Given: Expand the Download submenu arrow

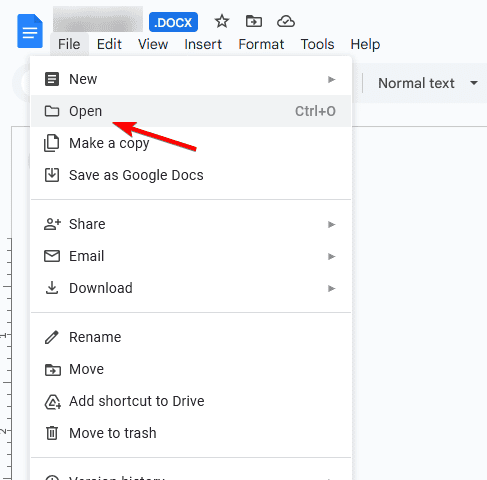Looking at the screenshot, I should pyautogui.click(x=331, y=288).
